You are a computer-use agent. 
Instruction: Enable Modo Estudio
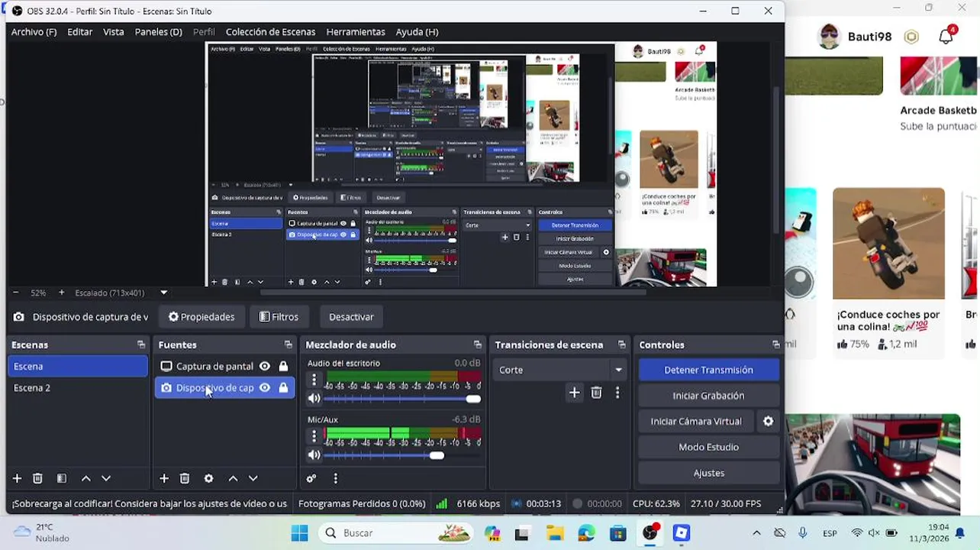(x=708, y=447)
